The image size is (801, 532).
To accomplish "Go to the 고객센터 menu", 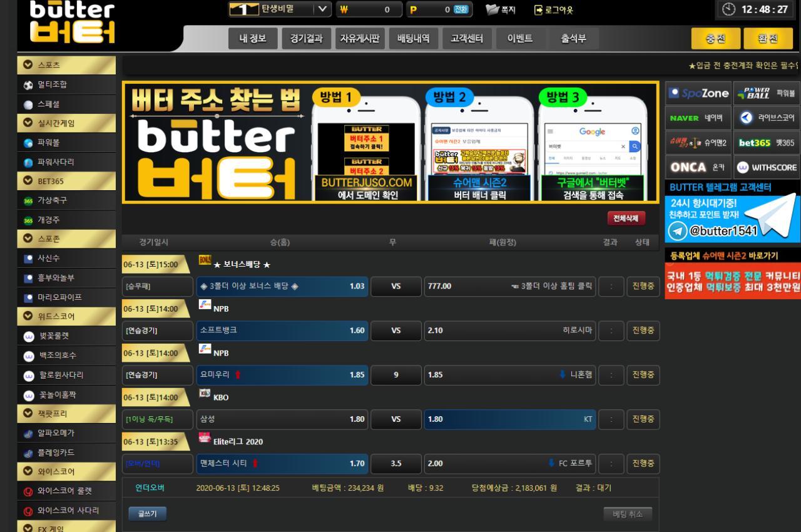I will pyautogui.click(x=467, y=39).
